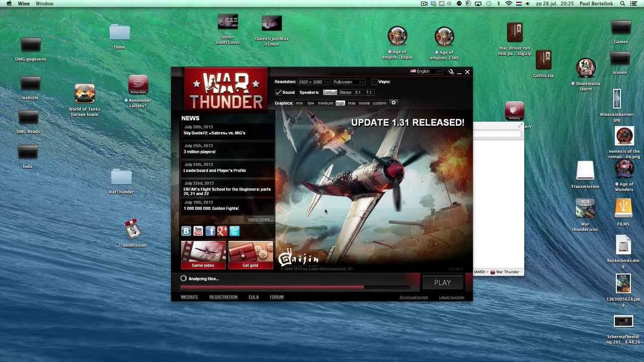Viewport: 644px width, 362px height.
Task: Open the EULA link
Action: coord(254,297)
